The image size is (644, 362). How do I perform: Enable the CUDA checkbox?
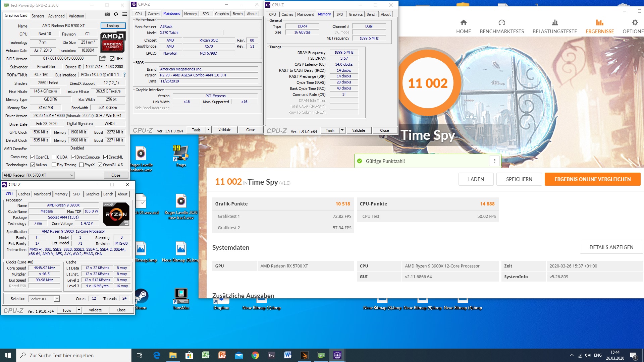[54, 157]
